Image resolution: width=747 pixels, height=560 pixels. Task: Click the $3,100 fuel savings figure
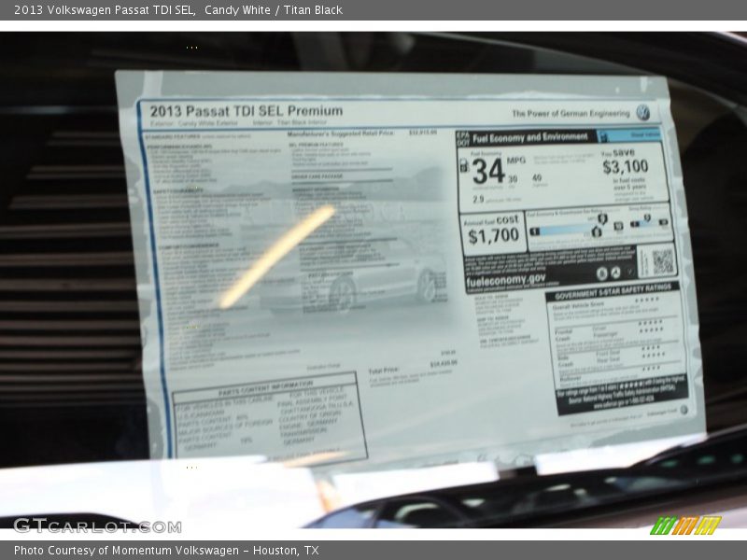[625, 167]
